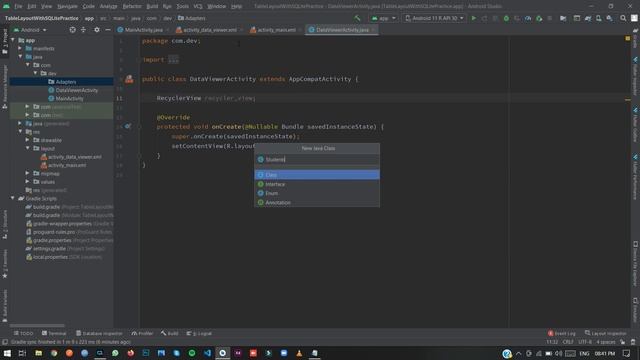640x360 pixels.
Task: Open Spotify from the taskbar
Action: point(192,353)
